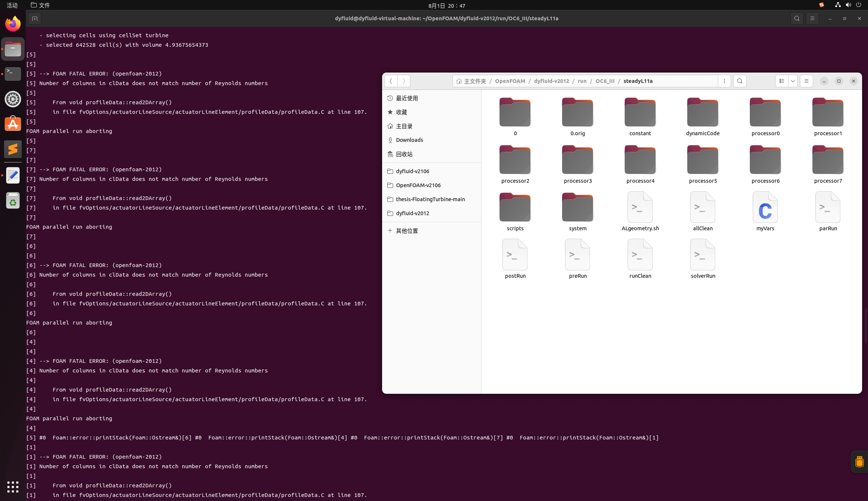This screenshot has height=501, width=868.
Task: Open 文件 app menu in top bar
Action: [x=40, y=5]
